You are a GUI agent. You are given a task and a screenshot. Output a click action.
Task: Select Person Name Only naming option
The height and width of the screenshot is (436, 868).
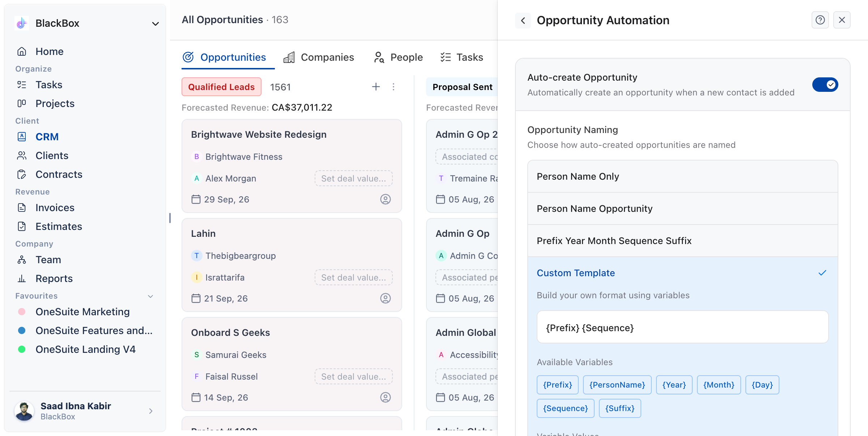(683, 176)
